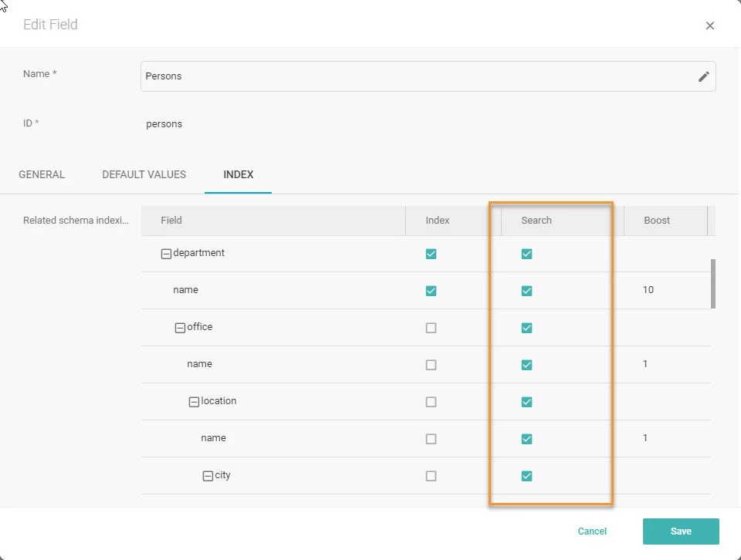
Task: Collapse the department tree node
Action: (166, 254)
